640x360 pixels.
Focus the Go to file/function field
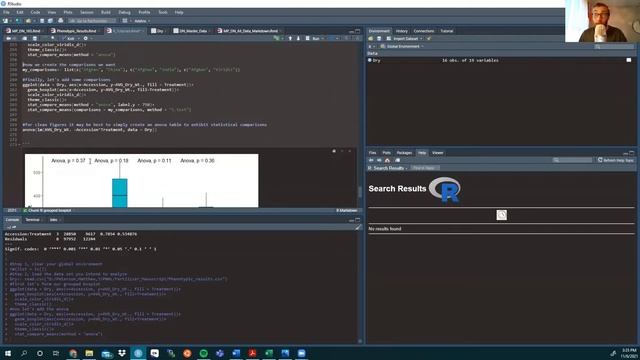point(91,21)
